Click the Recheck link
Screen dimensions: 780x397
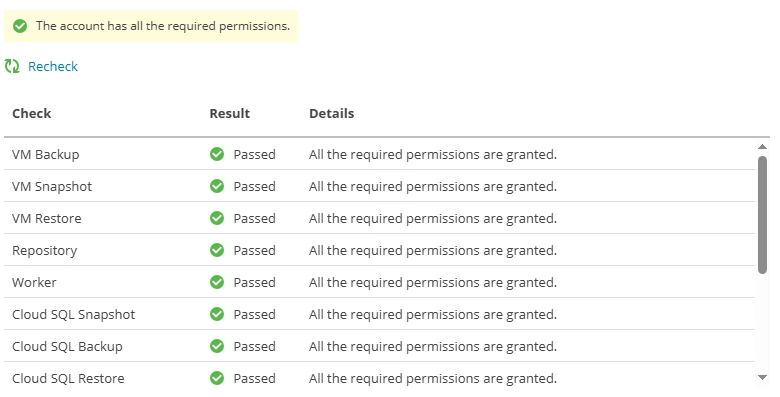coord(53,66)
